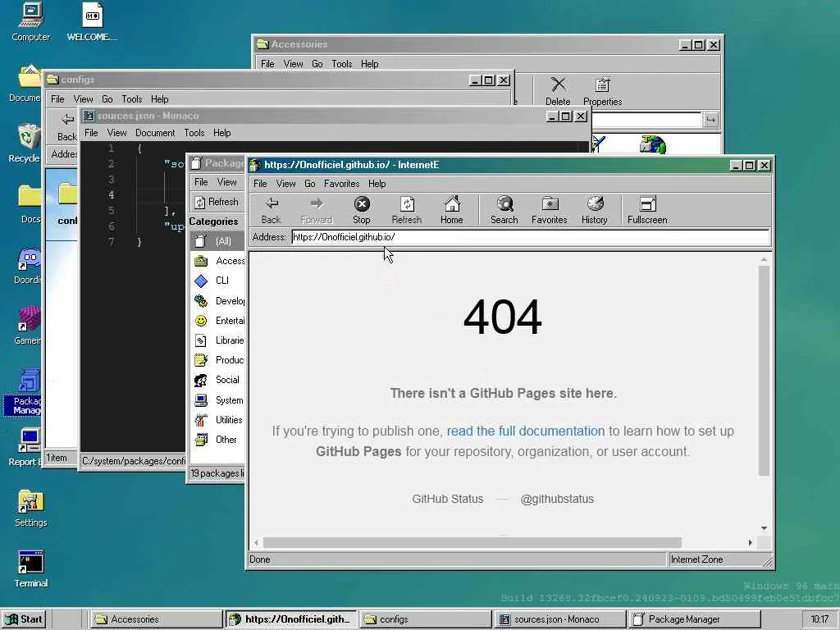Switch to sources.json - Monaco in taskbar
Screen dimensions: 840x630
tap(559, 619)
